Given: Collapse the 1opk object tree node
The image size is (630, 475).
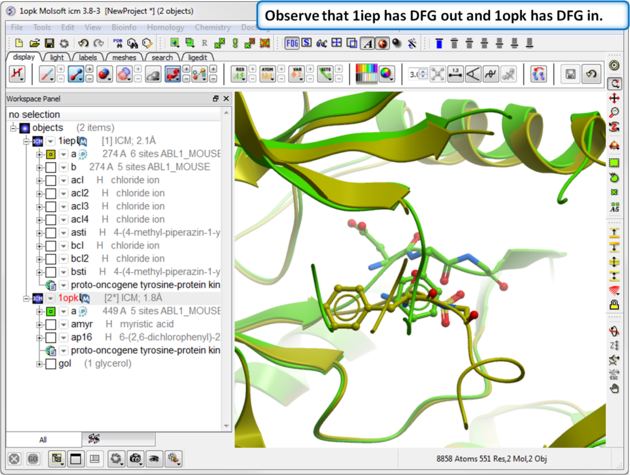Looking at the screenshot, I should coord(27,298).
